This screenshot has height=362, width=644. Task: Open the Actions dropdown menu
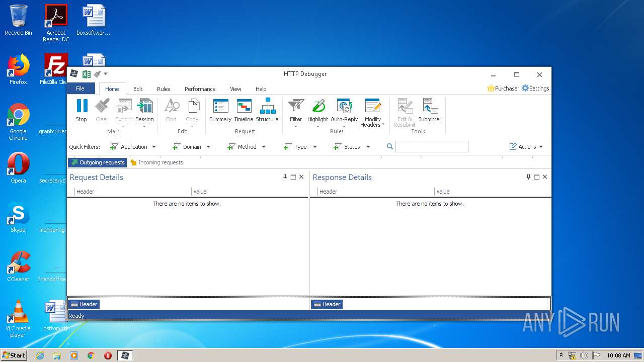(526, 147)
